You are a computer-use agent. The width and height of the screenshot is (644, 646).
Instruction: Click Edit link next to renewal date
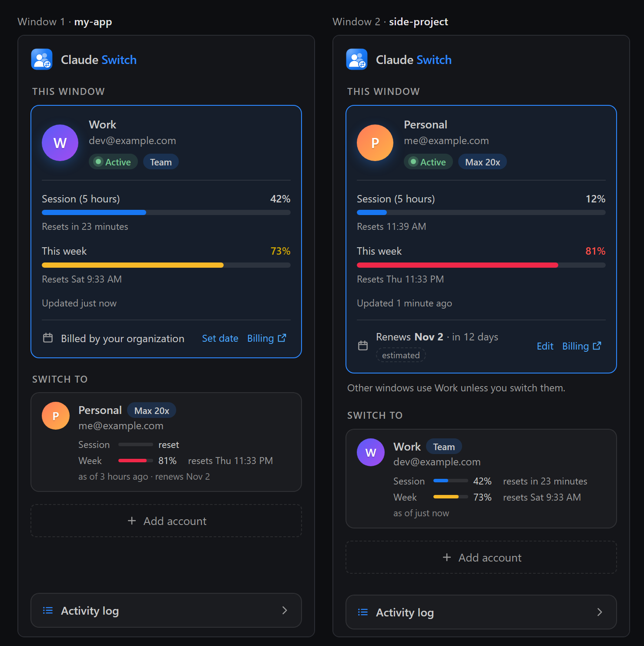545,346
